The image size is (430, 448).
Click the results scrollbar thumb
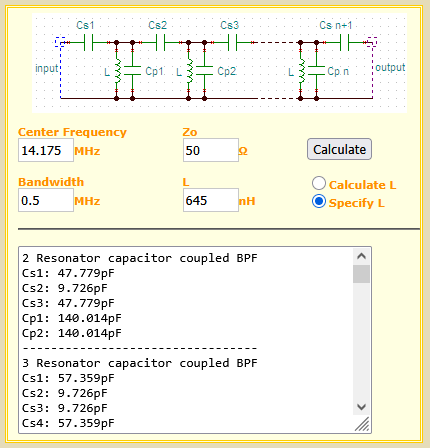(x=362, y=274)
